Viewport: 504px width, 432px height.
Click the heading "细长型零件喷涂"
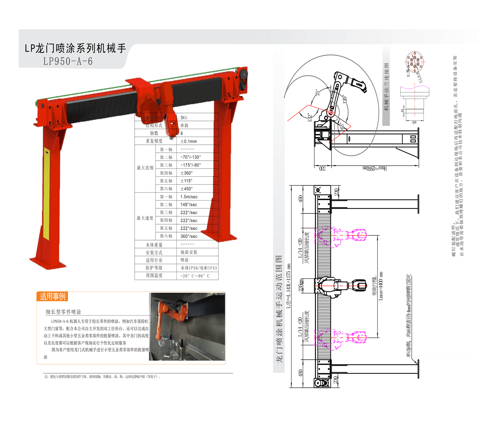coord(63,312)
